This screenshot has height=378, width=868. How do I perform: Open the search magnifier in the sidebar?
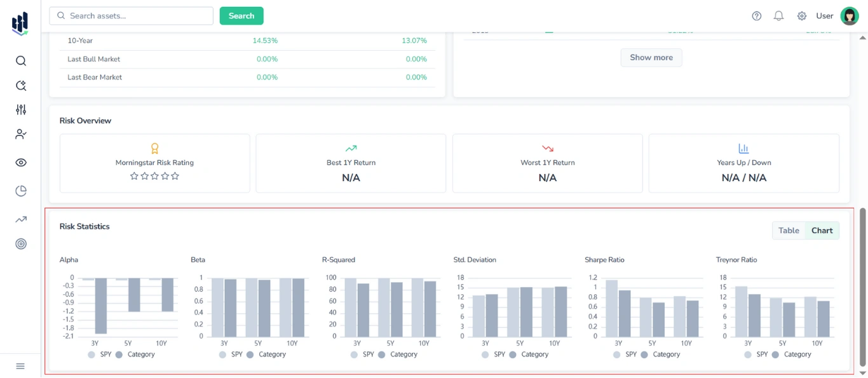pos(20,60)
